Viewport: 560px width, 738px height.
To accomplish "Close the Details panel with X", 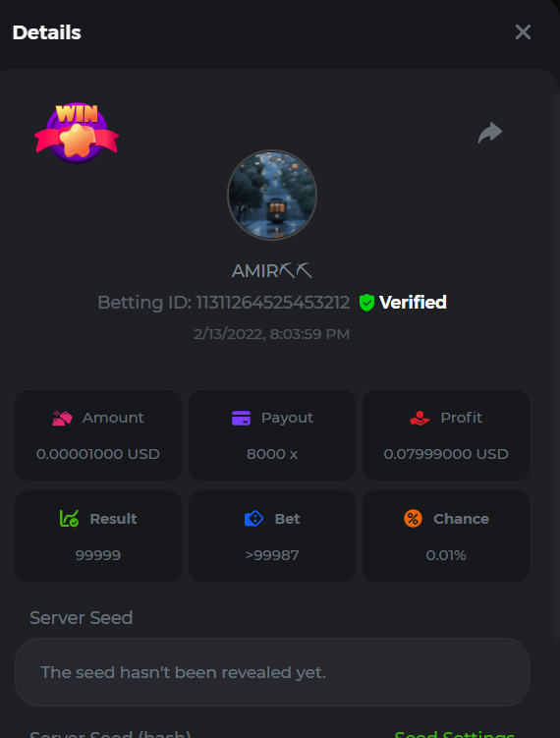I will tap(523, 32).
